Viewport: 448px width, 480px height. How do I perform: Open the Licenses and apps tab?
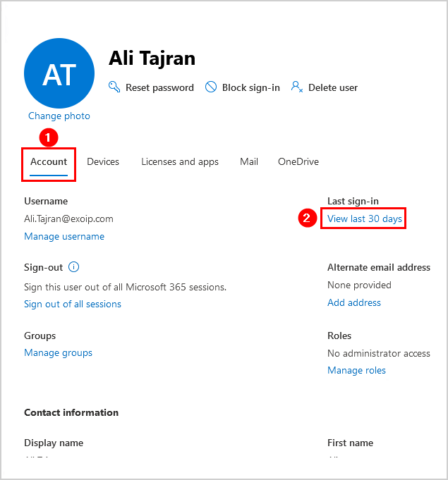click(x=180, y=161)
